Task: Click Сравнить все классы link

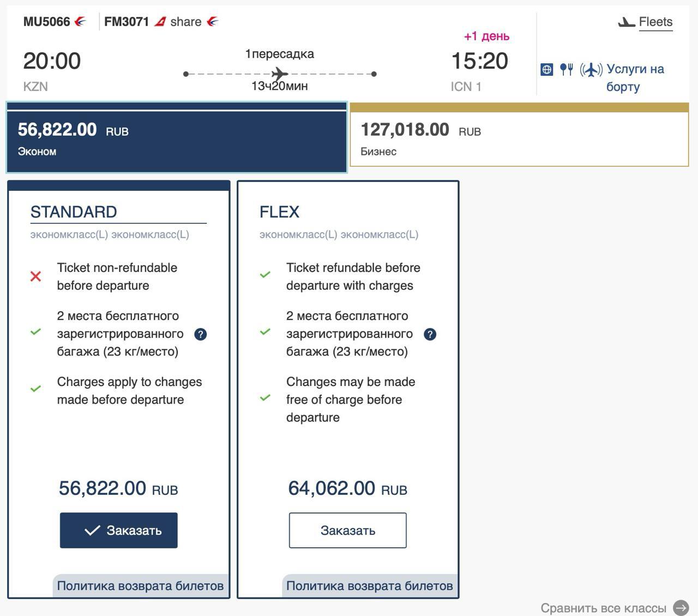Action: coord(603,608)
